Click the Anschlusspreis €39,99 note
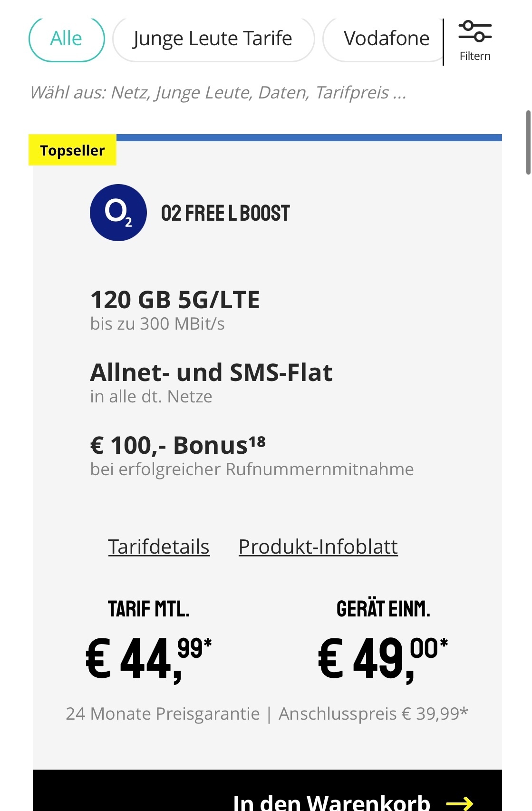 pyautogui.click(x=373, y=713)
